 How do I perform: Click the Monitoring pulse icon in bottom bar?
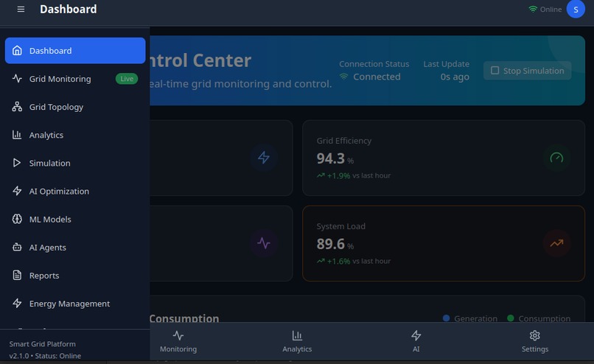[x=178, y=335]
